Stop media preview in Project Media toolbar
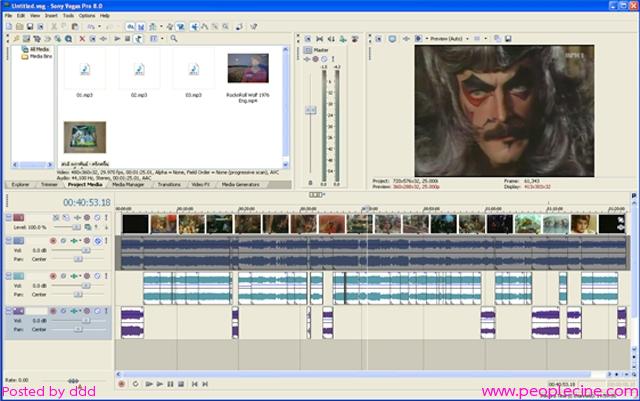The image size is (640, 401). tap(127, 39)
